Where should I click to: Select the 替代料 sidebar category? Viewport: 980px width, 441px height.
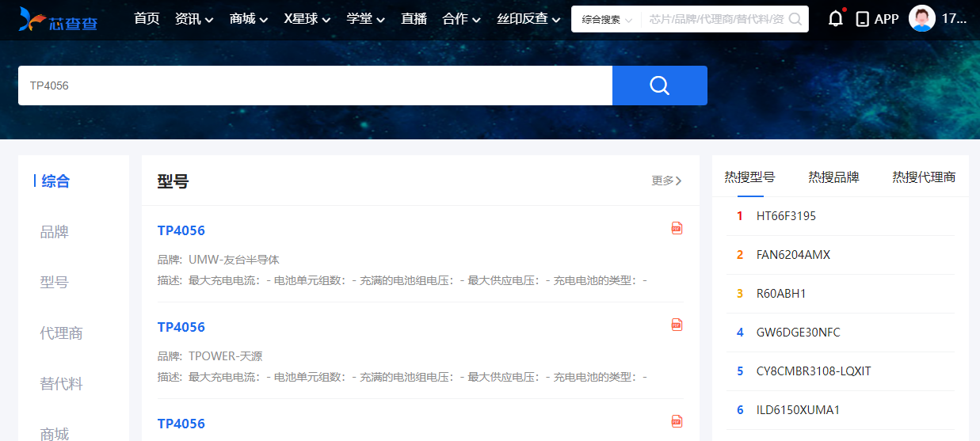[62, 384]
